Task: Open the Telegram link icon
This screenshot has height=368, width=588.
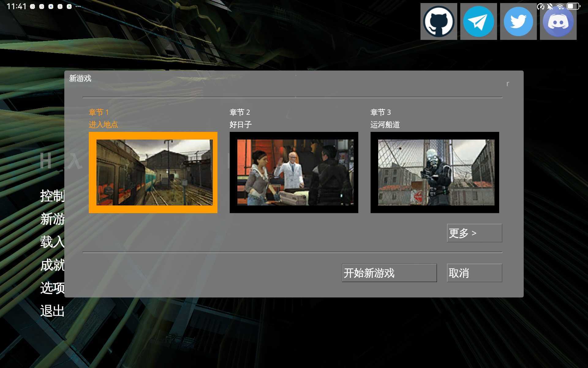Action: click(478, 21)
